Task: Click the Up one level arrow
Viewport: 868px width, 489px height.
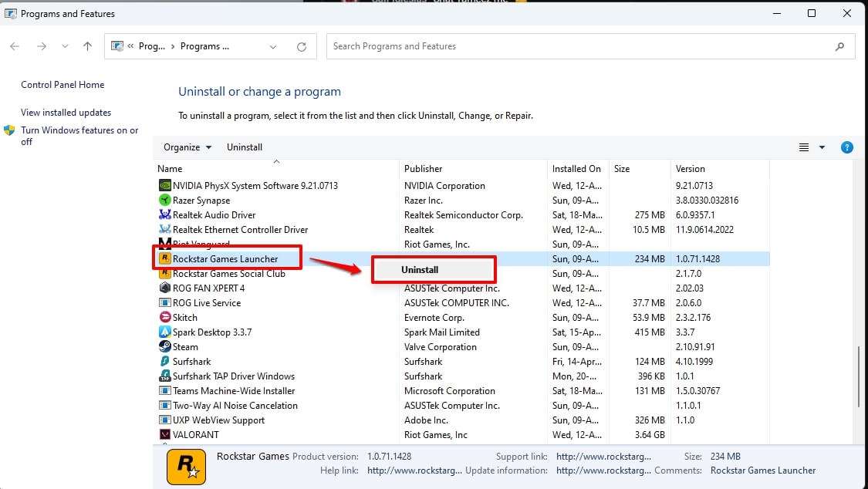Action: click(87, 46)
